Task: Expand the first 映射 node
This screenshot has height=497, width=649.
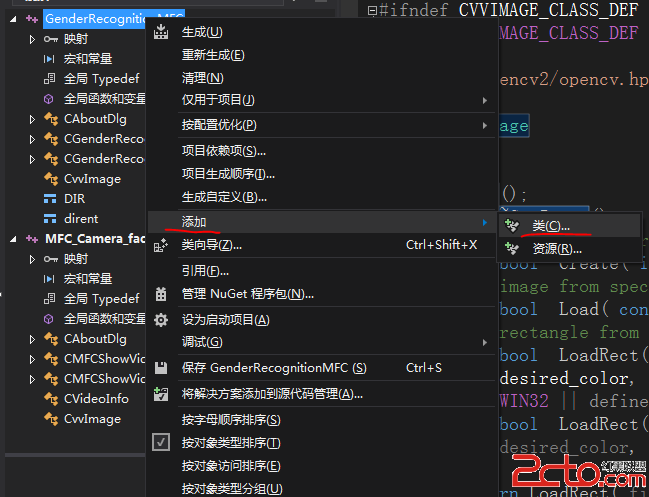Action: pos(32,39)
